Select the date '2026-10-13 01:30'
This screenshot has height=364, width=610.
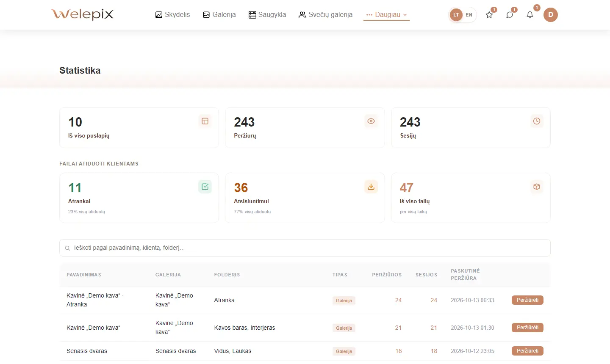pos(472,328)
